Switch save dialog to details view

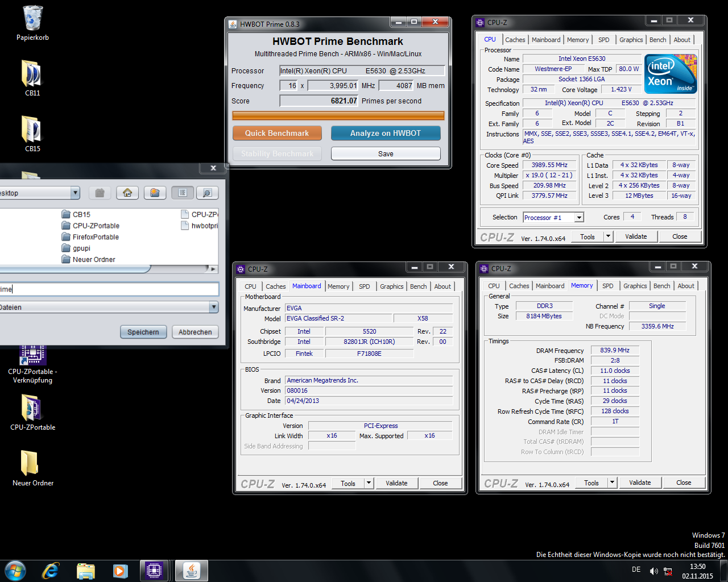pos(207,193)
